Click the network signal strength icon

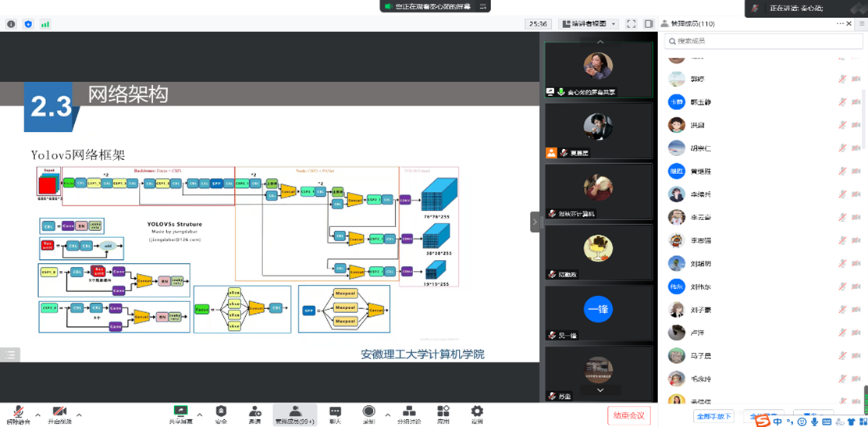(45, 24)
